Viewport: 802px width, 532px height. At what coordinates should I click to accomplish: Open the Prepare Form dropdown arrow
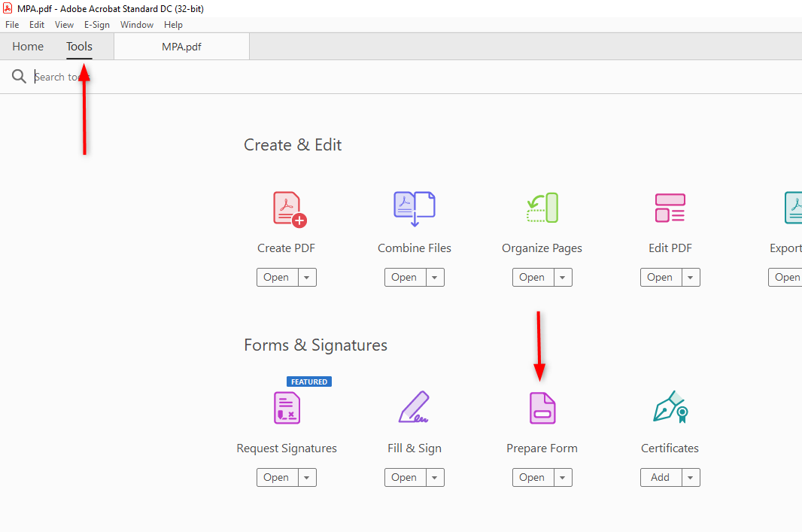[563, 477]
